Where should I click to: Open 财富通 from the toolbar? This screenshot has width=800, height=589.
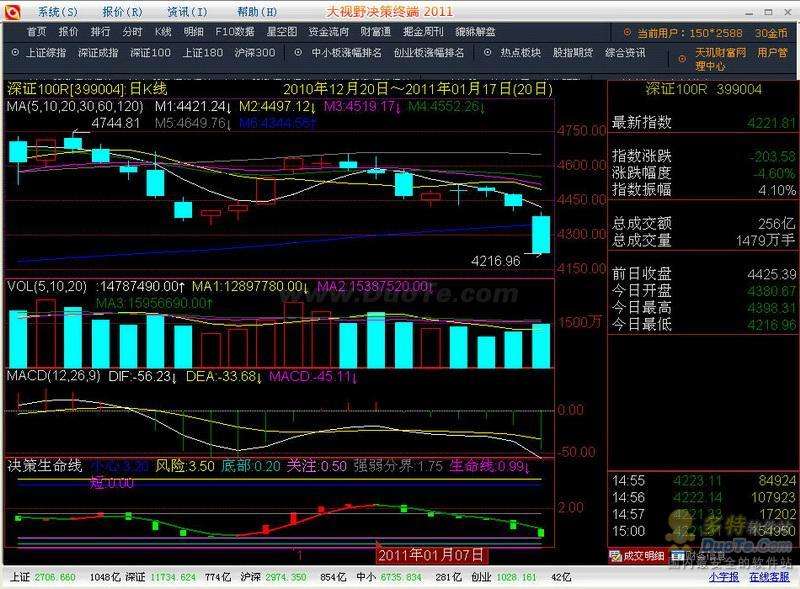coord(376,32)
